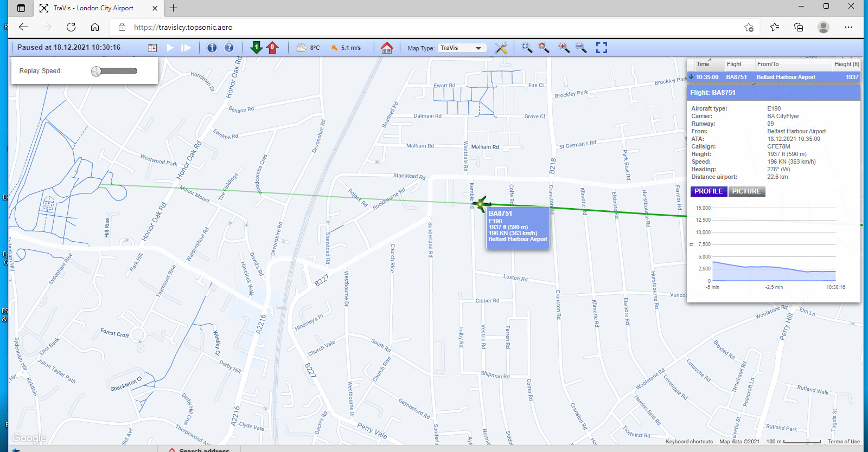This screenshot has width=868, height=452.
Task: Open the help question mark icon
Action: [229, 48]
